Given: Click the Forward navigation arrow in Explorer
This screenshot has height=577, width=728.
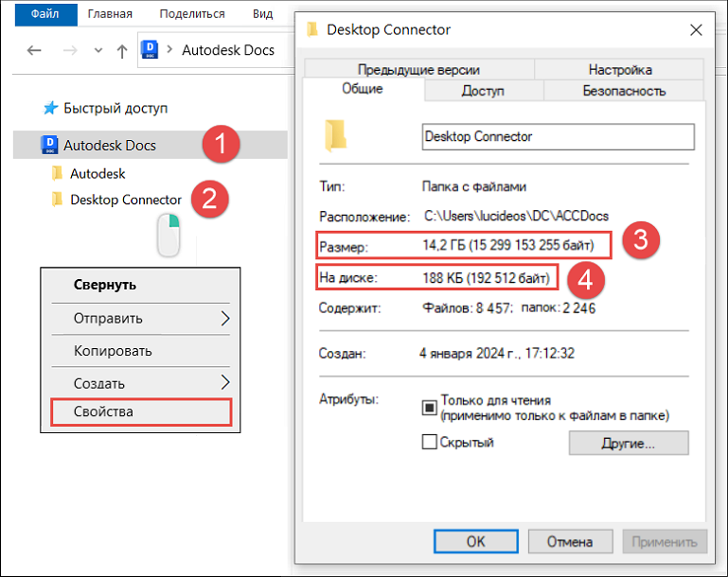Looking at the screenshot, I should pyautogui.click(x=70, y=50).
